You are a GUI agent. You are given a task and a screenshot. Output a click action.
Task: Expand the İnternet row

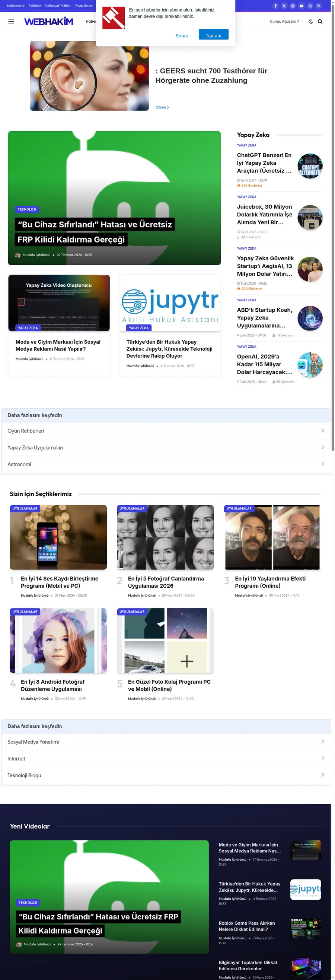[x=166, y=758]
